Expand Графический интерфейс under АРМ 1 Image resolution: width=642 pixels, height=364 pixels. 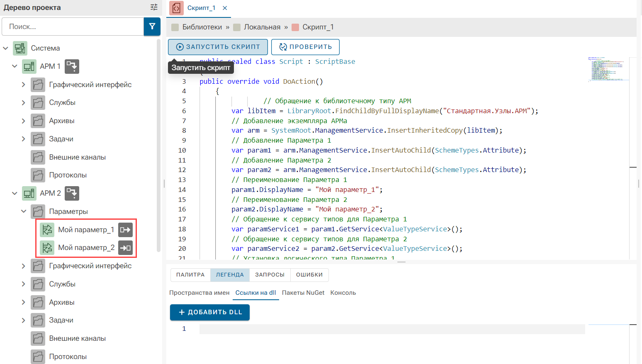point(24,85)
